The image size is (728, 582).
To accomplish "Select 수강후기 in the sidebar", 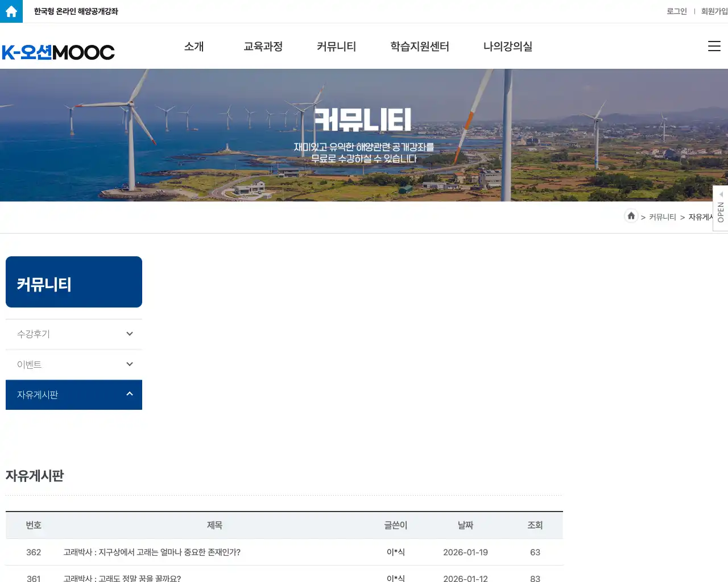I will [34, 334].
